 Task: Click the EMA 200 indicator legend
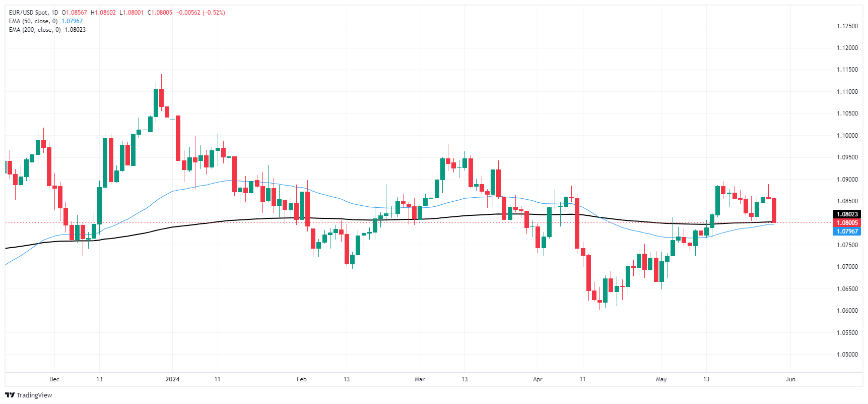click(35, 30)
